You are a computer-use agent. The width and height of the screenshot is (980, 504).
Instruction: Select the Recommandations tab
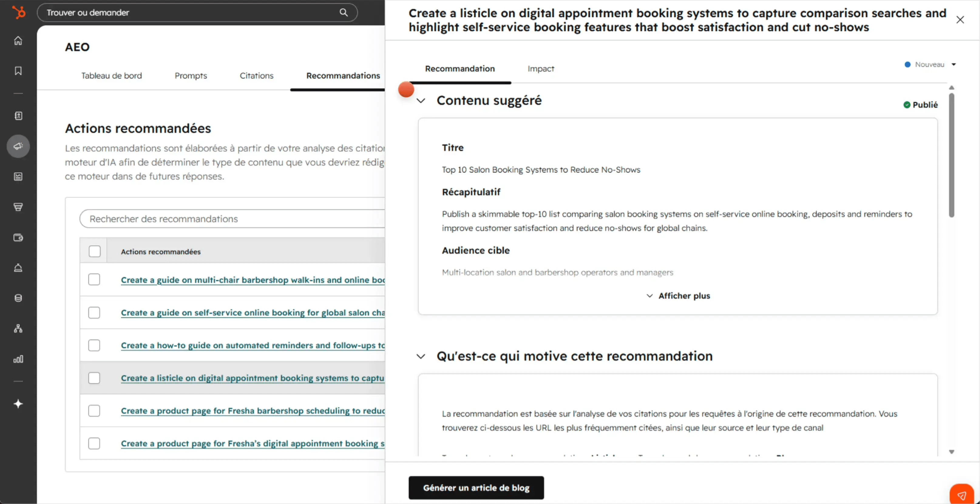343,75
